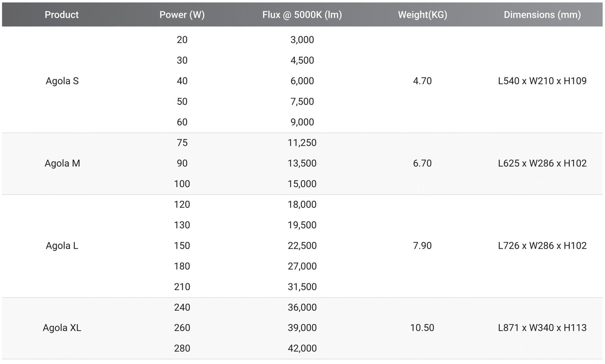605x364 pixels.
Task: Click the 42,000 flux value
Action: tap(302, 348)
